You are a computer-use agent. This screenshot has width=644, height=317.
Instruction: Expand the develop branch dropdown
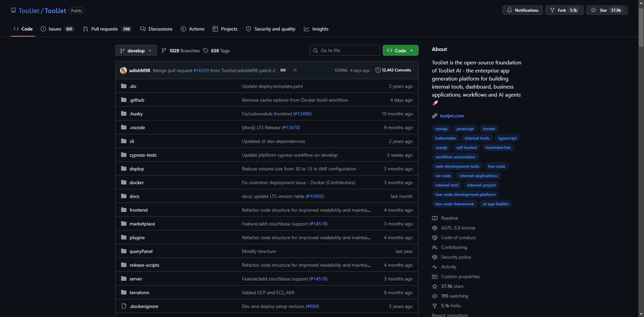[x=136, y=51]
